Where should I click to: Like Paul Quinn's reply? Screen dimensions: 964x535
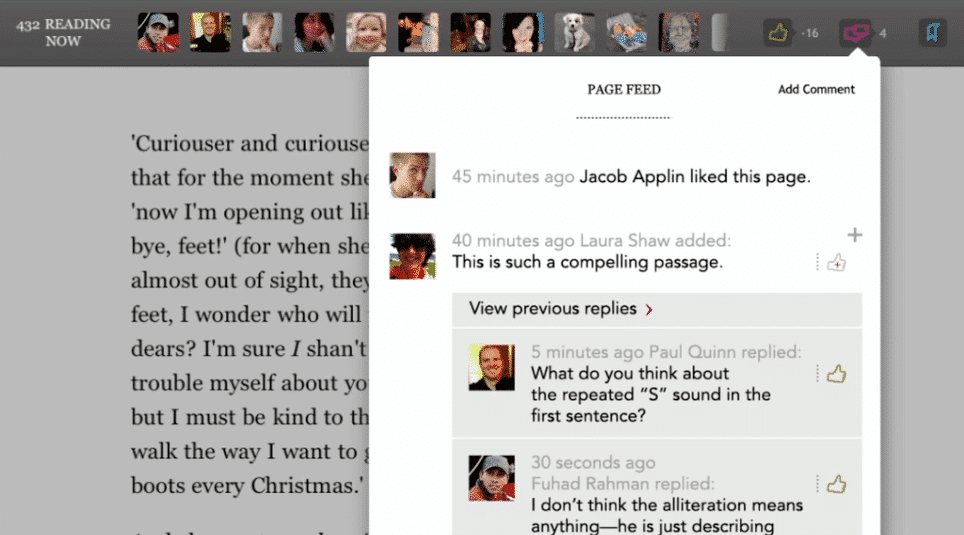(836, 373)
